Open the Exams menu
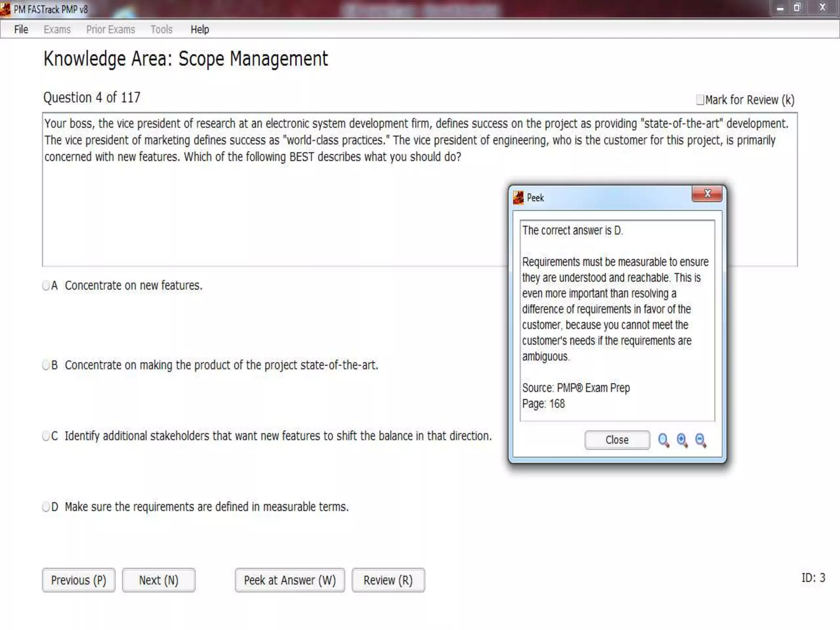Image resolution: width=840 pixels, height=630 pixels. pos(57,30)
